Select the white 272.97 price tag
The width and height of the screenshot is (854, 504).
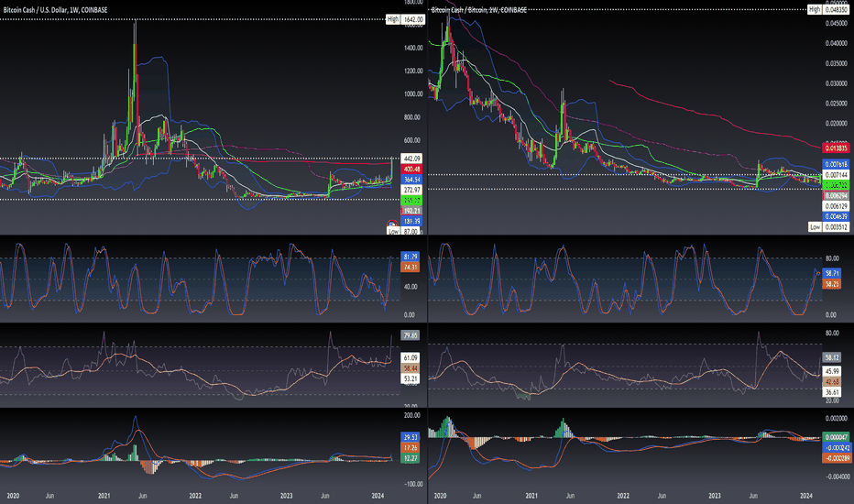click(411, 190)
